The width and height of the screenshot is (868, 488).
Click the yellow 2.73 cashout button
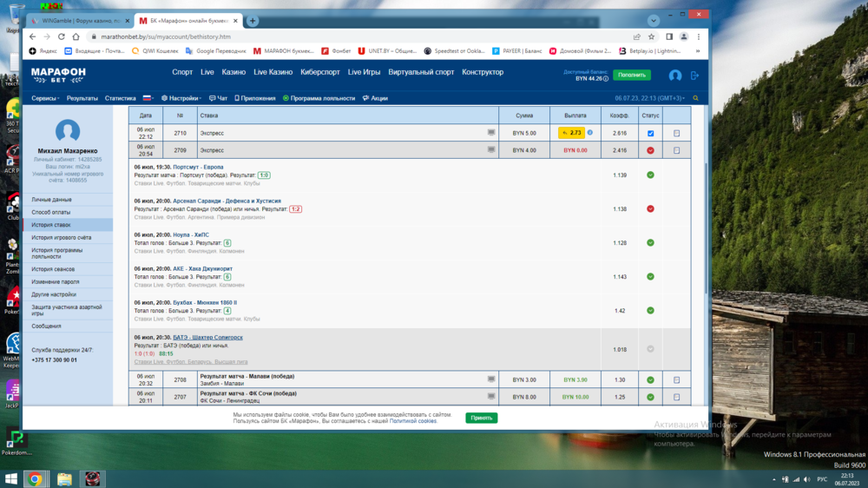pyautogui.click(x=571, y=134)
